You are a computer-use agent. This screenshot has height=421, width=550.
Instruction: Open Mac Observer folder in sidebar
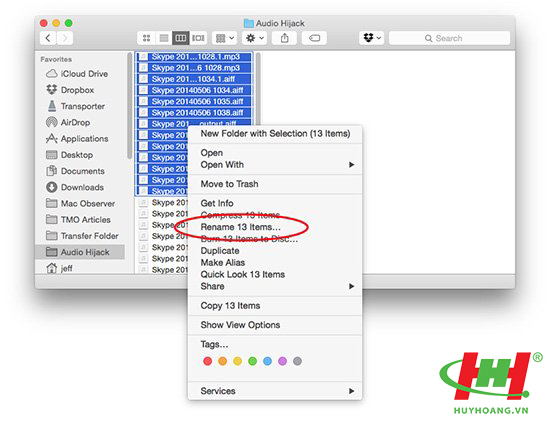click(80, 203)
